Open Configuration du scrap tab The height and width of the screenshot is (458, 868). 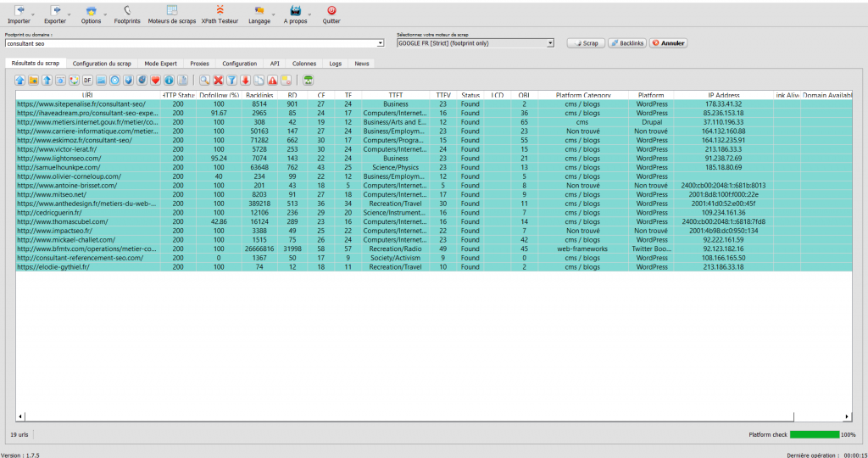pos(102,64)
